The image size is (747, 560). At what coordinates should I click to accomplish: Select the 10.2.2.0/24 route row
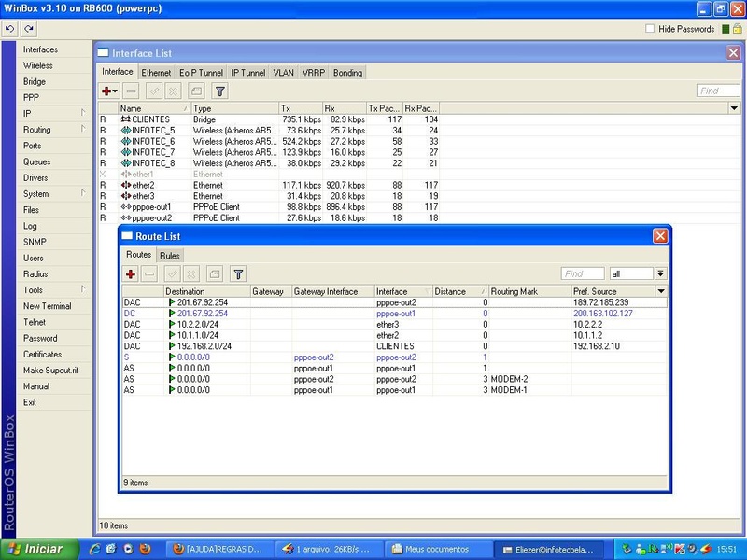[x=394, y=324]
